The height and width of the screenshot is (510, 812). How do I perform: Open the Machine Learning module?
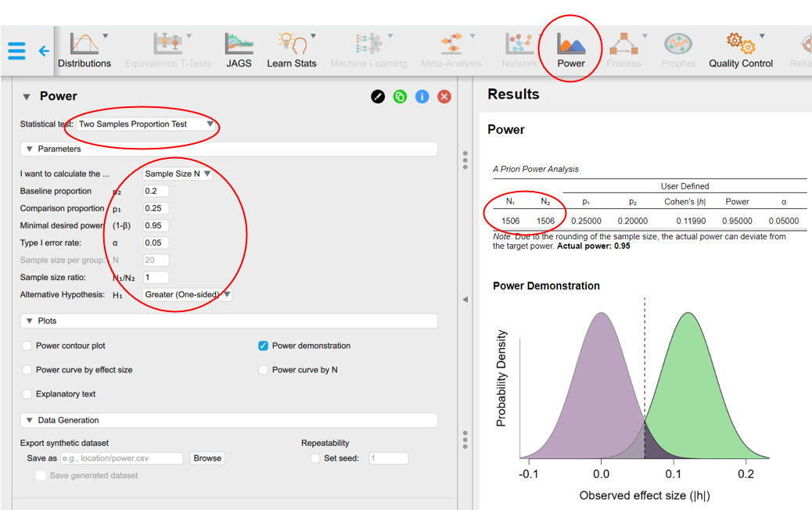[368, 50]
